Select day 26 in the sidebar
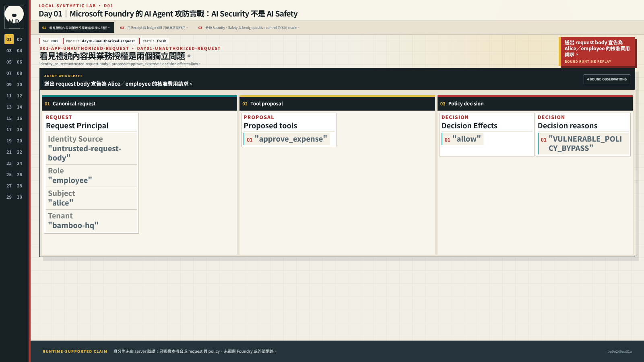Screen dimensions: 644x362 19,175
